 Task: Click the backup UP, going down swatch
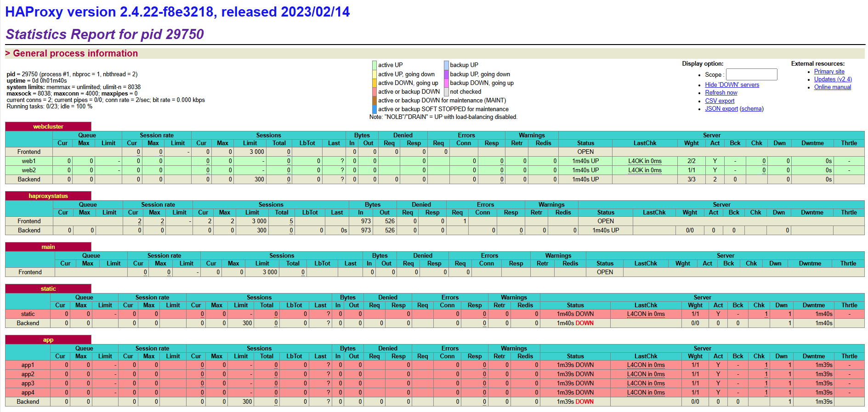[x=446, y=74]
